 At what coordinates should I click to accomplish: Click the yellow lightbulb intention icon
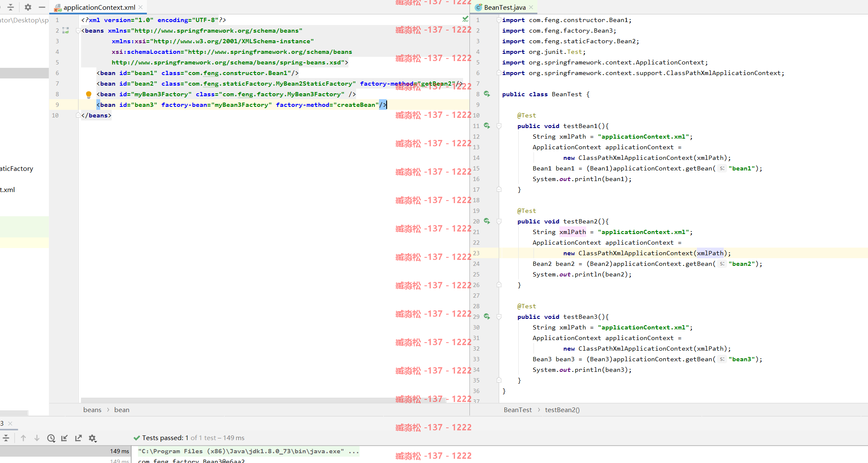pyautogui.click(x=89, y=95)
